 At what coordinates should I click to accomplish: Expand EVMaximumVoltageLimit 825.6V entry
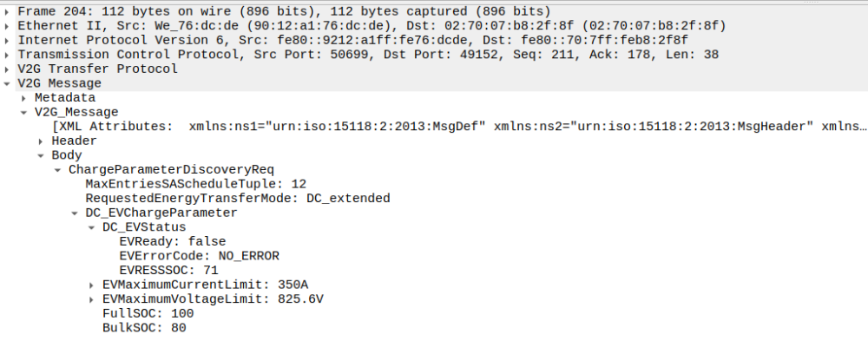click(x=91, y=299)
